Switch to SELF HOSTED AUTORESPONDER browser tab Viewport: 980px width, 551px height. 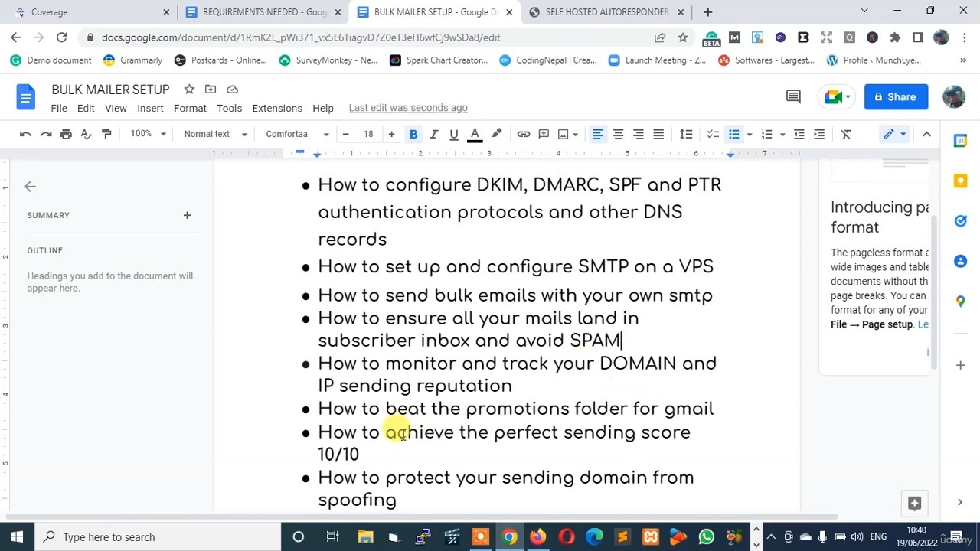606,12
